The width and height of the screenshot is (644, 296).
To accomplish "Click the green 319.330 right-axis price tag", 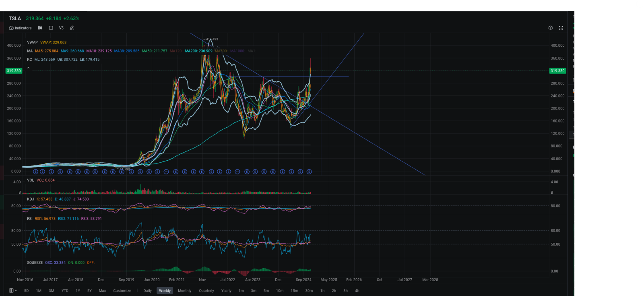I will tap(557, 71).
